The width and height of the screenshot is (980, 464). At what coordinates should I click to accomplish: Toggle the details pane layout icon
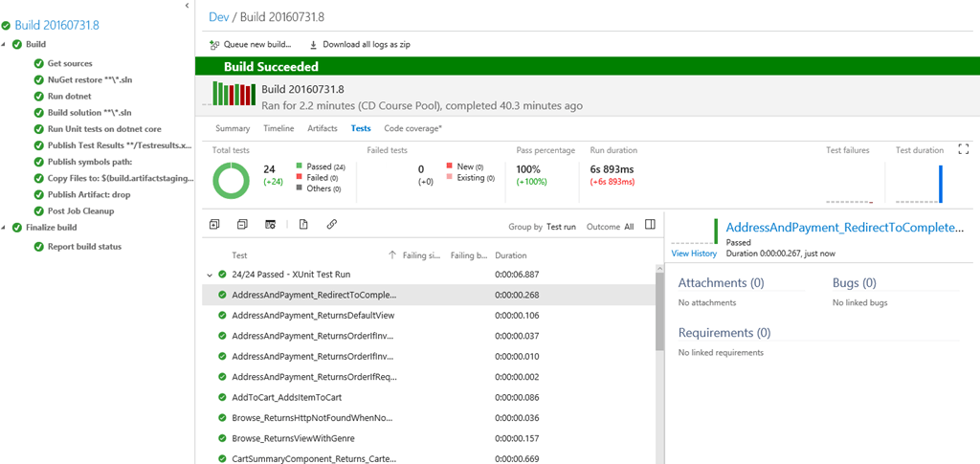click(650, 224)
